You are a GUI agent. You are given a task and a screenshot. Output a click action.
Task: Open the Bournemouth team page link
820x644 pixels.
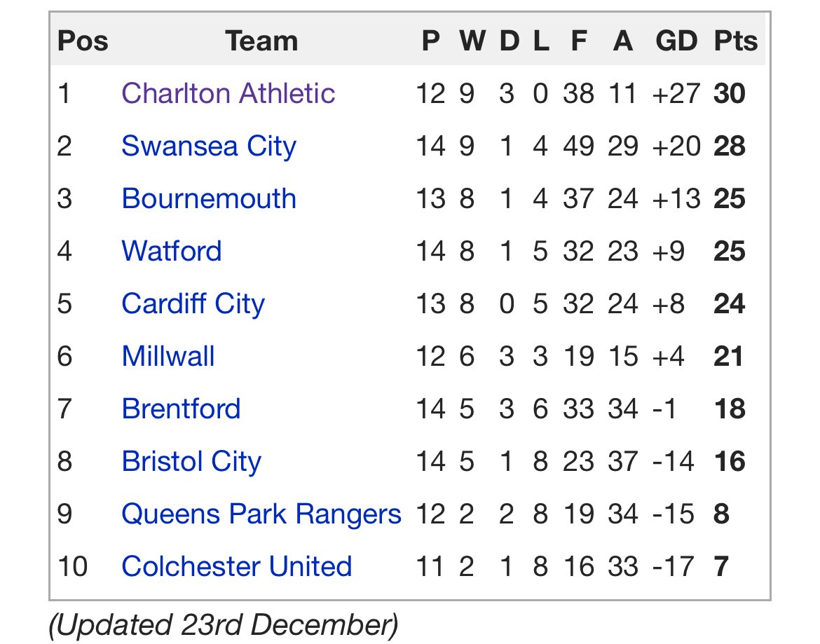(x=208, y=199)
